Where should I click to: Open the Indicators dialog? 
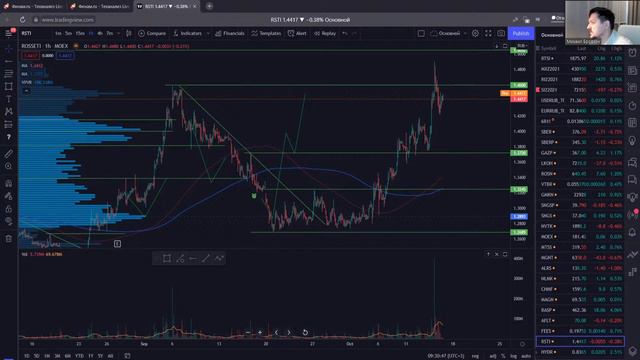click(x=187, y=33)
